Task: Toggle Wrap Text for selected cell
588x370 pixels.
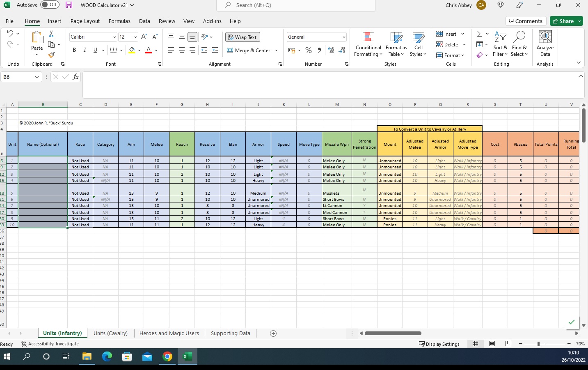Action: [x=242, y=37]
